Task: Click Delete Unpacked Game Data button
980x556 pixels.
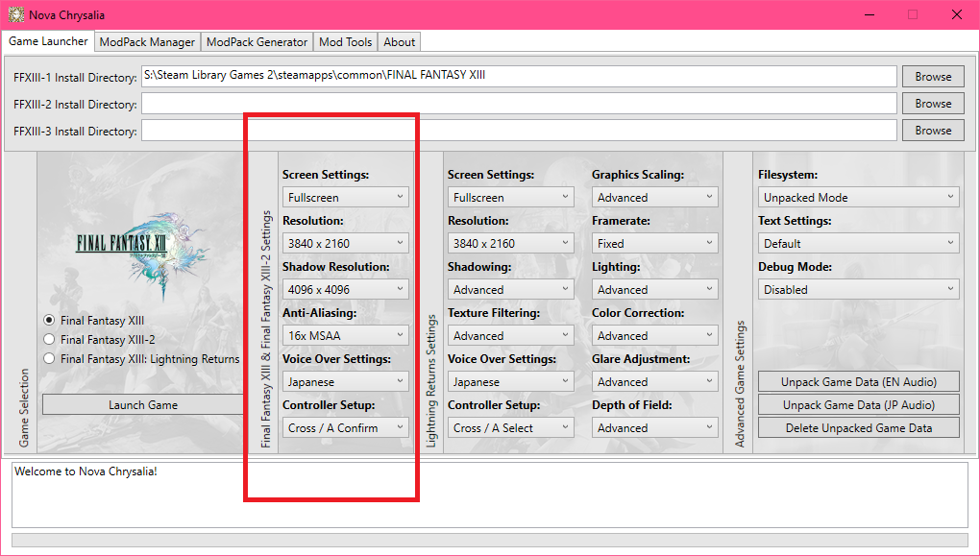Action: [859, 428]
